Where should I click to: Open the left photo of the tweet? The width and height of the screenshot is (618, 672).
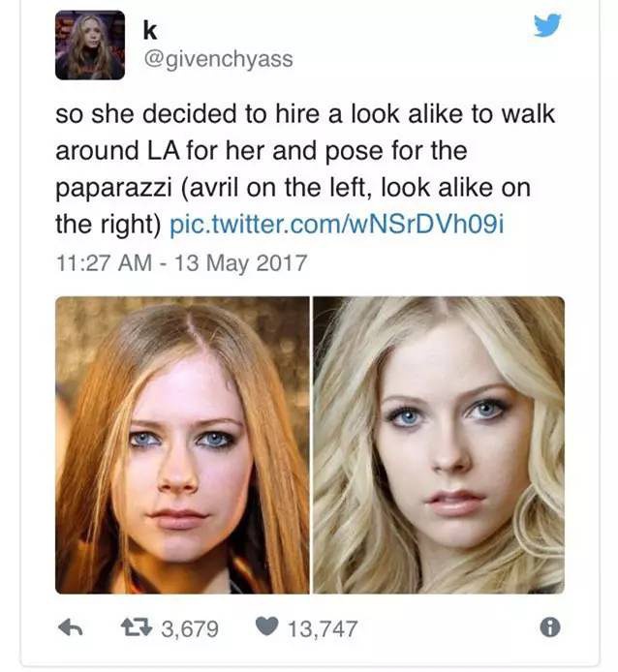tap(182, 444)
